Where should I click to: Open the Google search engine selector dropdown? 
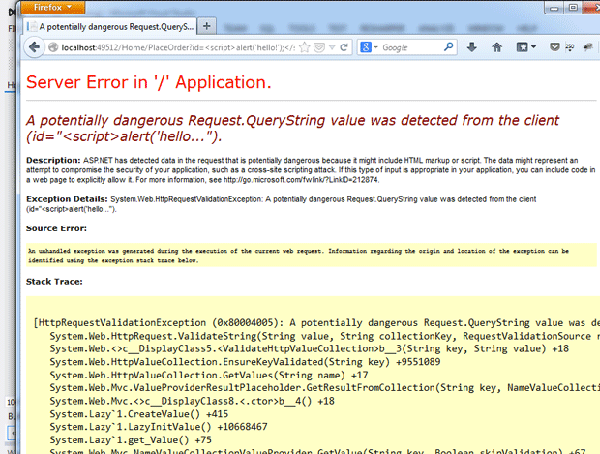click(x=368, y=47)
